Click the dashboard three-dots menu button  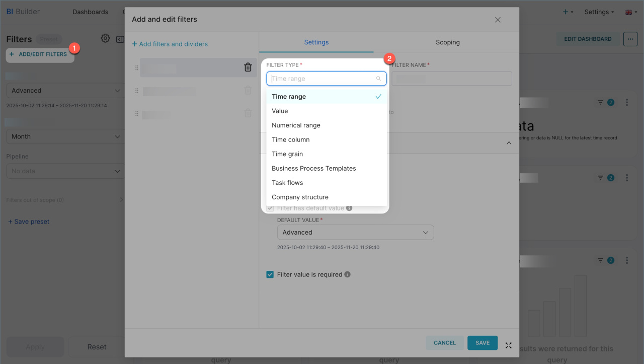(x=630, y=39)
